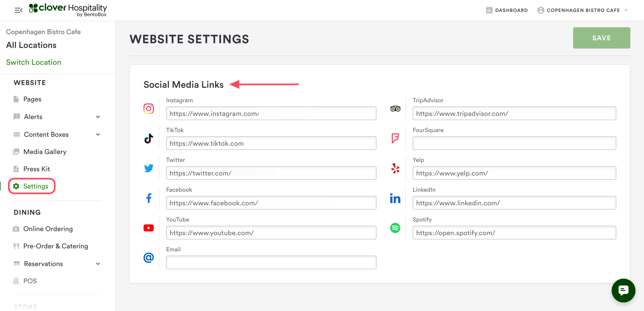Click the Yelp burst icon
This screenshot has height=311, width=644.
click(x=395, y=168)
